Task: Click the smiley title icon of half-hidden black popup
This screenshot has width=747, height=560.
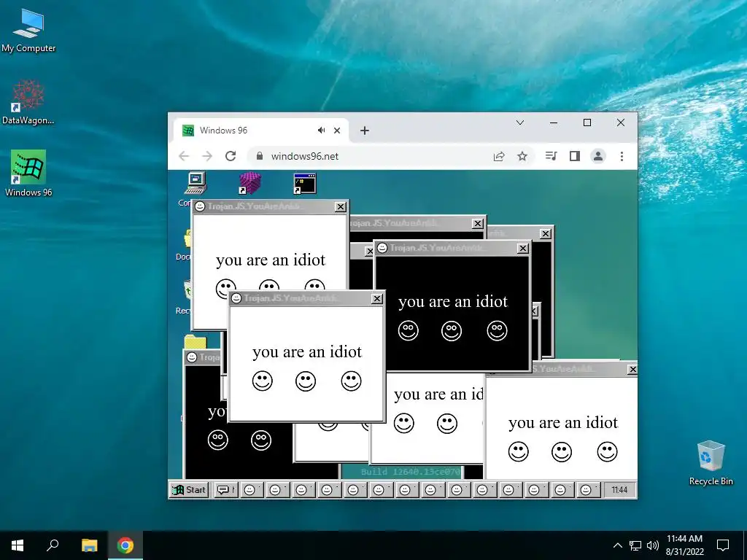Action: (192, 357)
